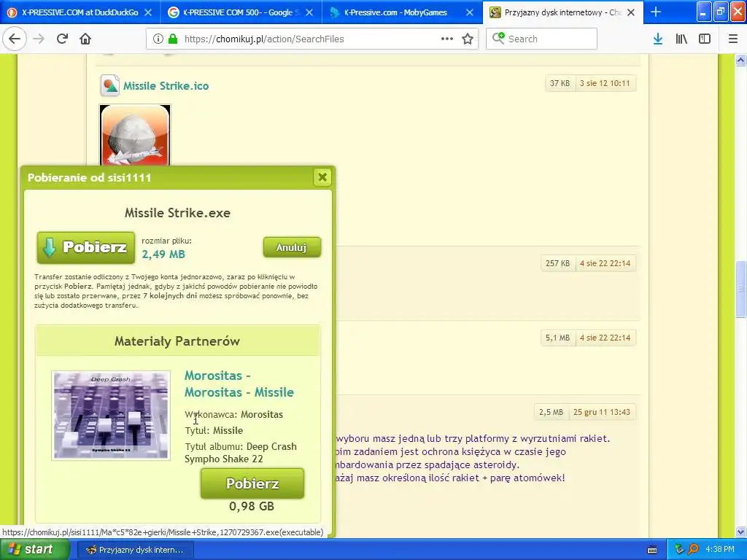Open the on-screen keyboard tray icon

tap(652, 550)
